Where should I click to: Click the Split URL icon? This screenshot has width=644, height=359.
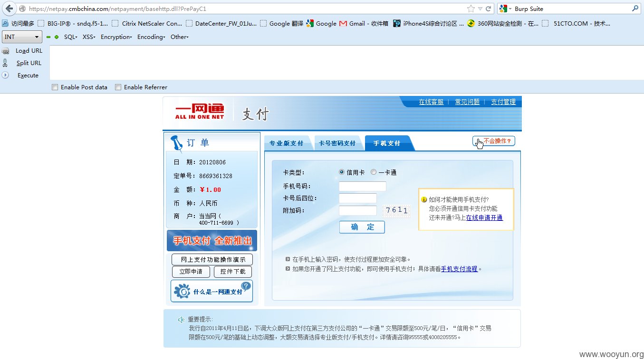5,63
